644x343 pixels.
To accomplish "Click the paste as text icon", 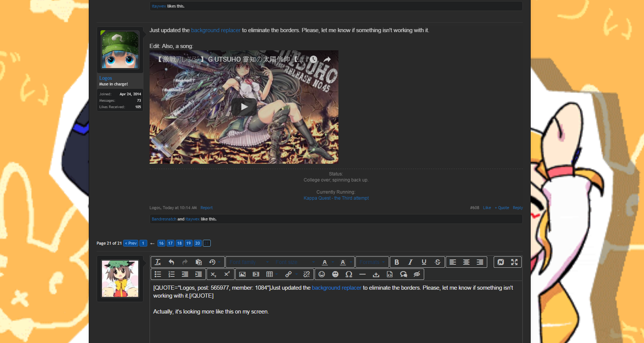I will pyautogui.click(x=199, y=262).
